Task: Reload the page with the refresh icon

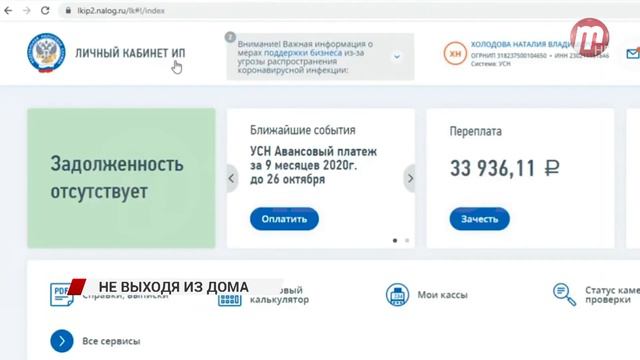Action: tap(45, 11)
